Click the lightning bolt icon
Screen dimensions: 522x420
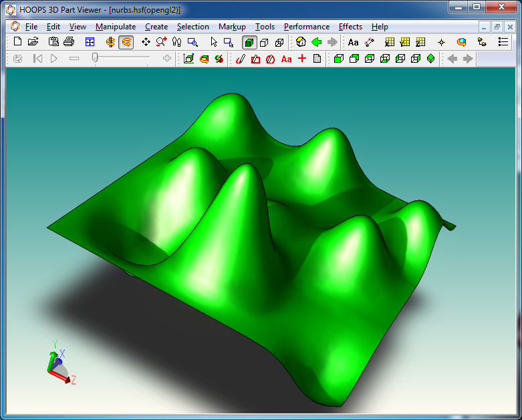219,59
